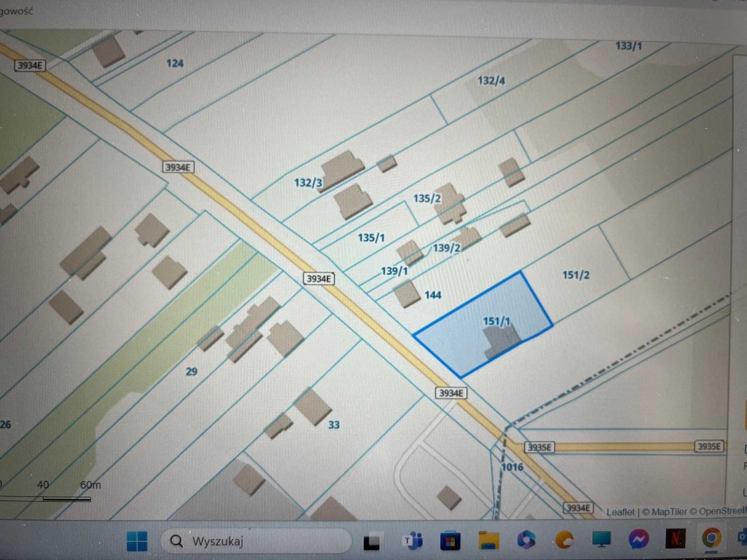Click parcel label 124
The height and width of the screenshot is (560, 747).
pos(175,63)
